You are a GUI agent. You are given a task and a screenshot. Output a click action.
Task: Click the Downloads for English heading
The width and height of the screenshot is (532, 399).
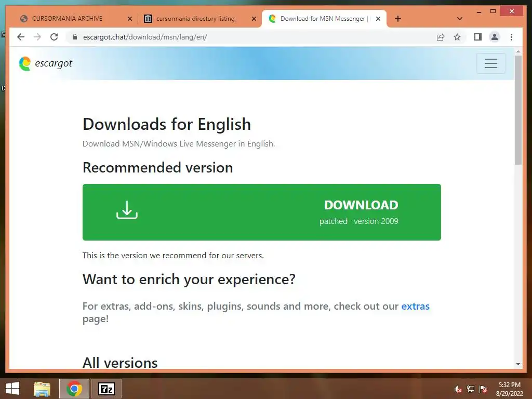167,124
